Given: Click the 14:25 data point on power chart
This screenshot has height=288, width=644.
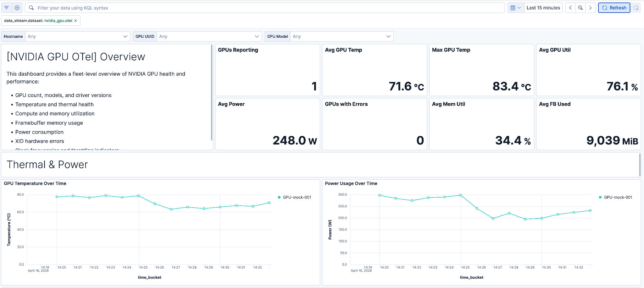Looking at the screenshot, I should point(461,195).
